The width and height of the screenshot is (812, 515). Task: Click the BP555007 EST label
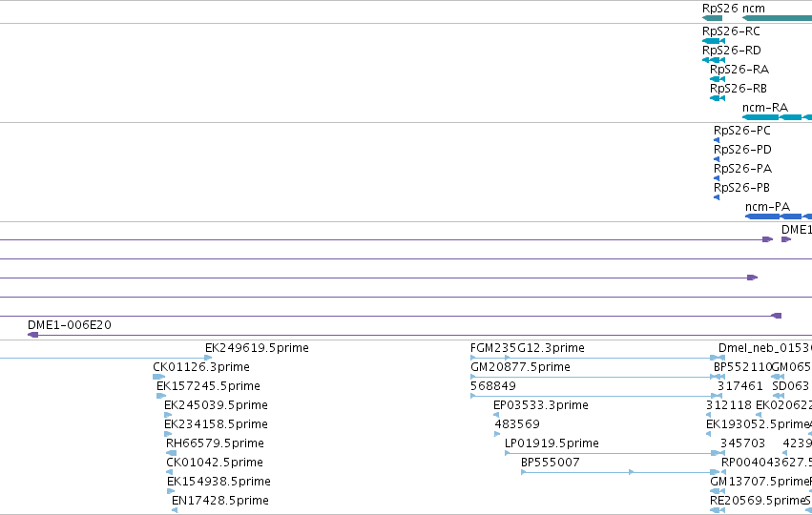point(550,463)
